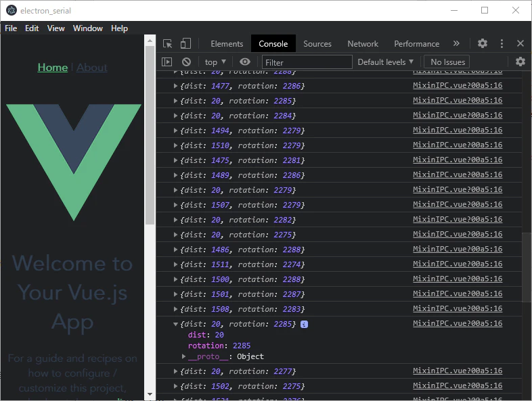Open the Edit menu

pyautogui.click(x=32, y=28)
